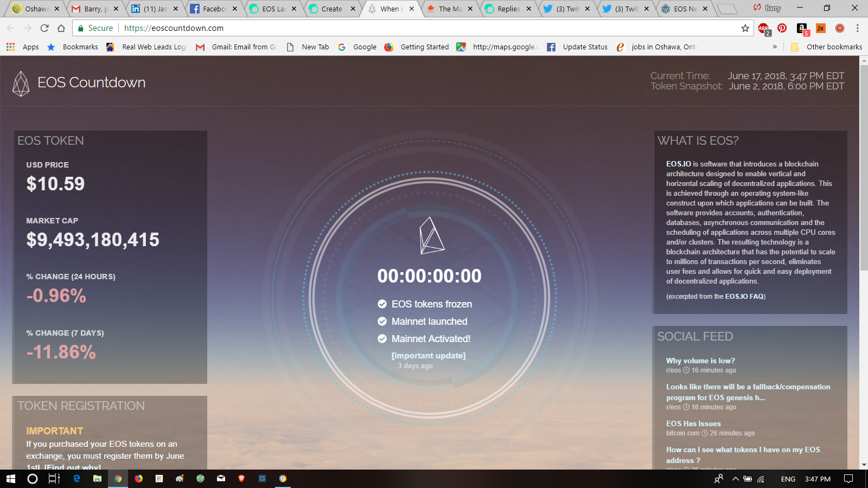Open the Real Web Leads bookmark
Viewport: 868px width, 488px height.
coord(146,47)
